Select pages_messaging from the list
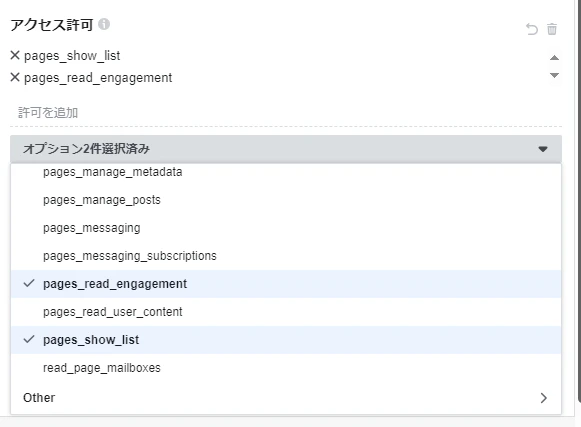This screenshot has width=581, height=427. point(286,228)
